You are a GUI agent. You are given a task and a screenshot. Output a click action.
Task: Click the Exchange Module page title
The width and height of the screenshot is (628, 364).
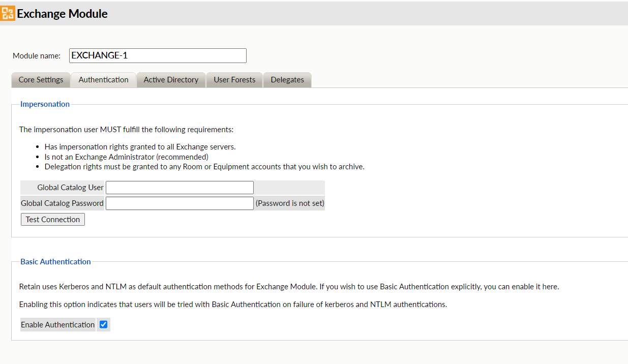click(62, 14)
